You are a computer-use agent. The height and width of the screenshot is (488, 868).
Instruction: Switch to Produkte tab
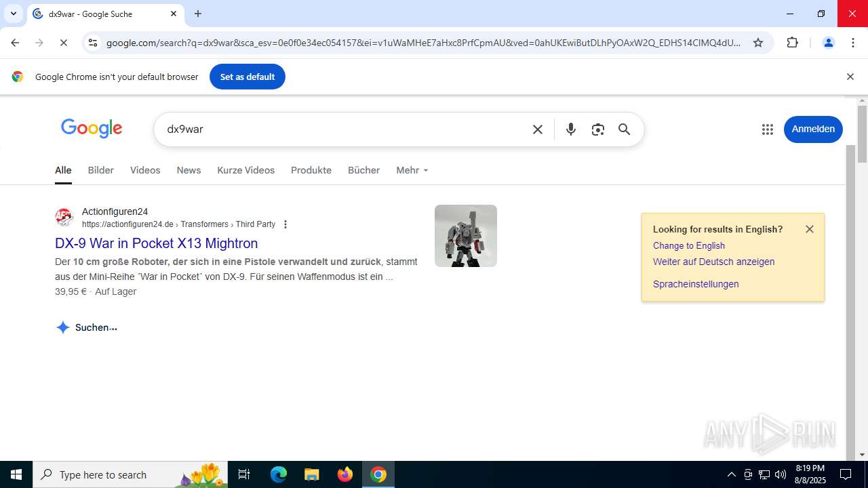[311, 170]
